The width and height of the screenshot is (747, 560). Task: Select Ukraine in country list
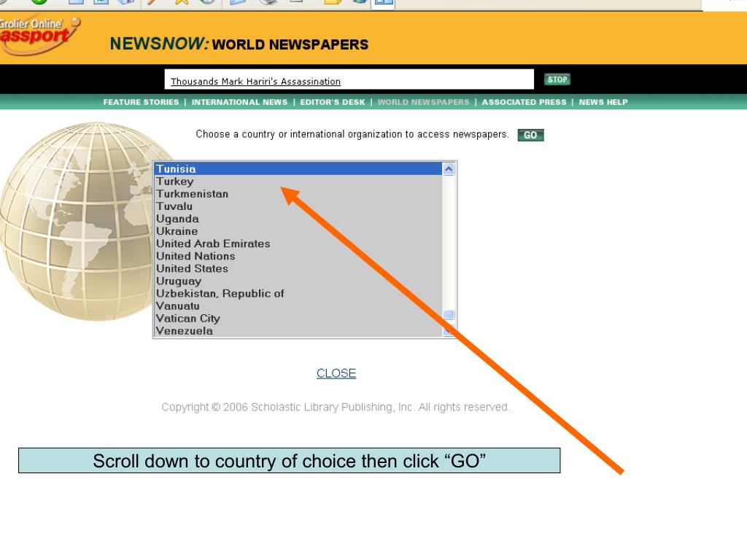click(x=298, y=231)
